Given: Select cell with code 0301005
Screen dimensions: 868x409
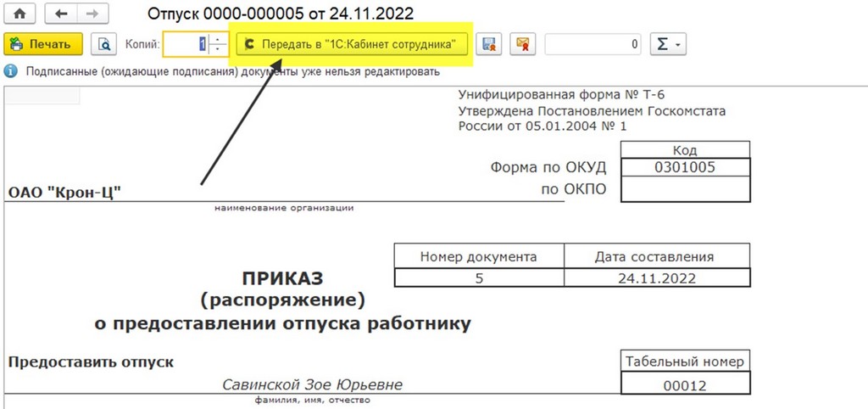Looking at the screenshot, I should [685, 167].
